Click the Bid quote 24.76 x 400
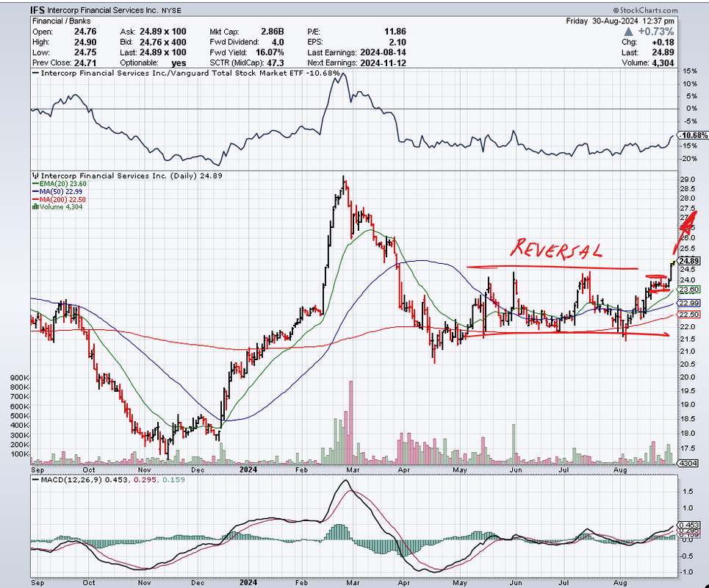 tap(163, 42)
